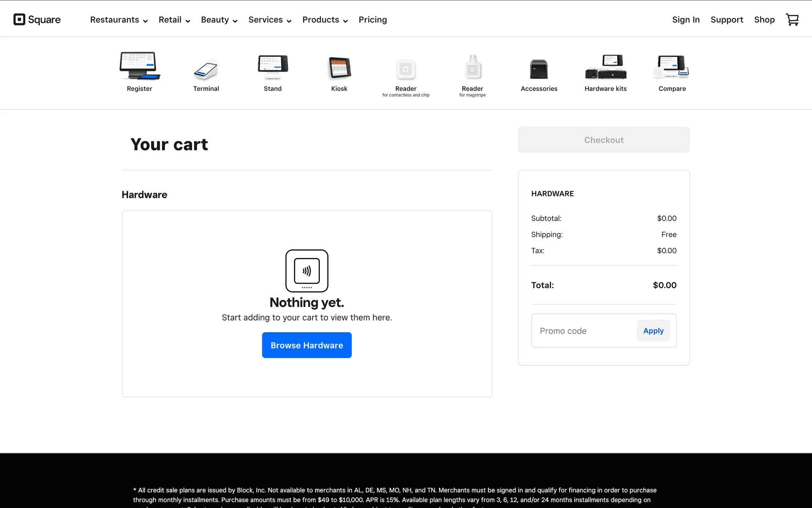812x508 pixels.
Task: Click the Browse Hardware button
Action: click(307, 345)
